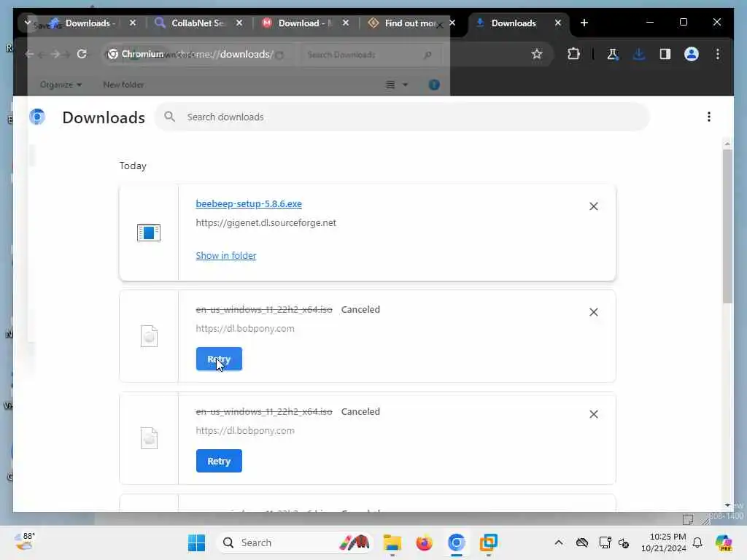Open the VirtualBox taskbar icon
The image size is (747, 560).
click(x=488, y=542)
